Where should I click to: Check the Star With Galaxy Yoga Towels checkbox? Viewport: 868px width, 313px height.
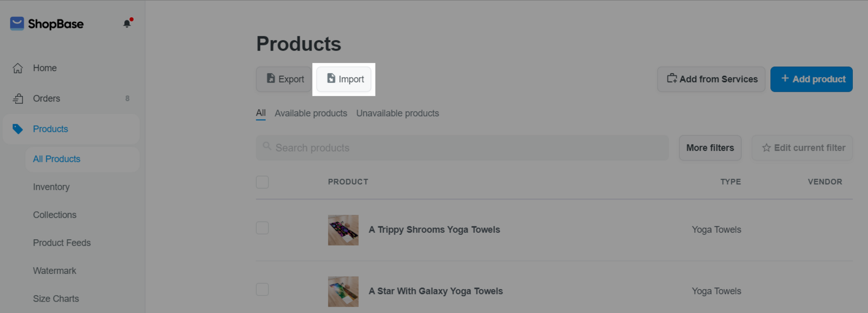coord(263,289)
